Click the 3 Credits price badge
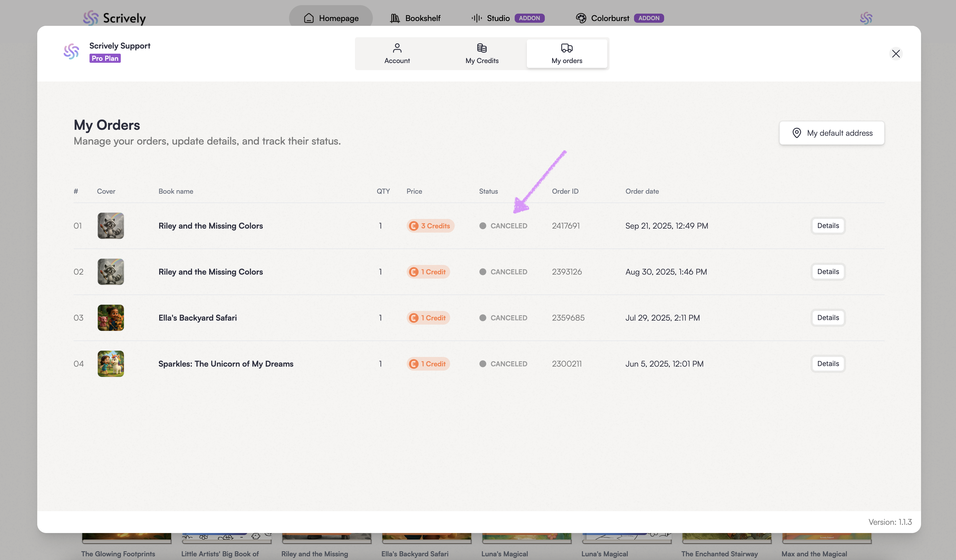The height and width of the screenshot is (560, 956). click(x=430, y=226)
